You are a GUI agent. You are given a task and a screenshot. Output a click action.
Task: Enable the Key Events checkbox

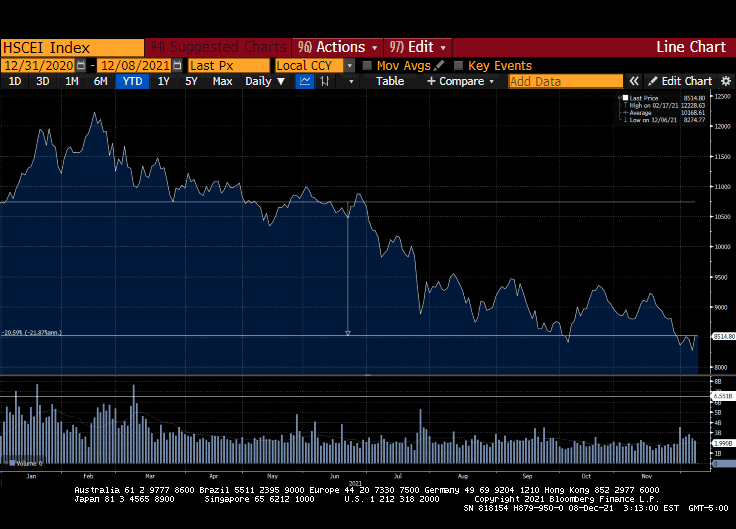pyautogui.click(x=459, y=65)
